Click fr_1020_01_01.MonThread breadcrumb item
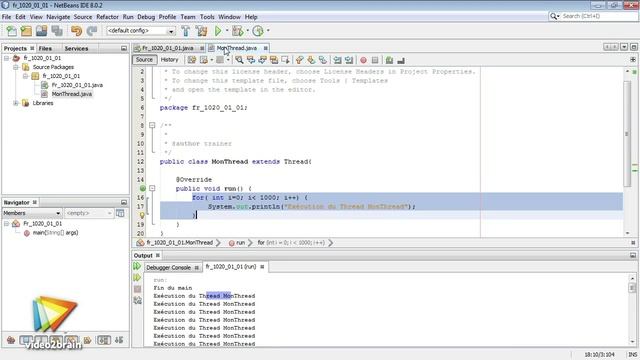Viewport: 640px width, 360px height. 180,243
